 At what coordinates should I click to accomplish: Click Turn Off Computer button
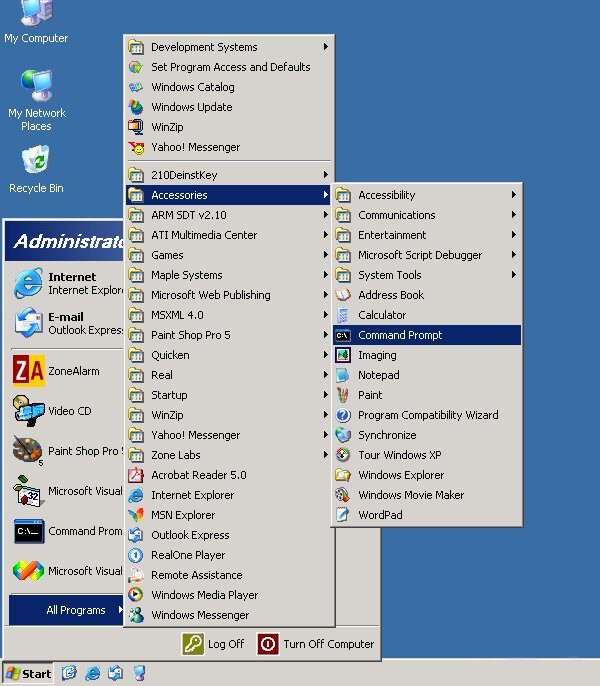click(316, 644)
